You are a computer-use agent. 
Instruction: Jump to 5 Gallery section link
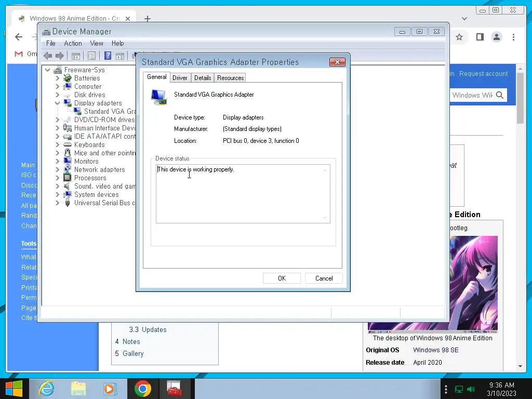point(129,353)
